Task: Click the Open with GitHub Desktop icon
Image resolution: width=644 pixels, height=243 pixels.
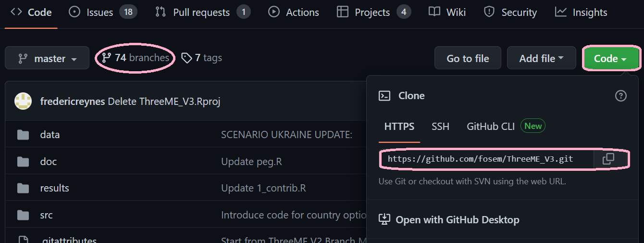Action: pyautogui.click(x=384, y=220)
